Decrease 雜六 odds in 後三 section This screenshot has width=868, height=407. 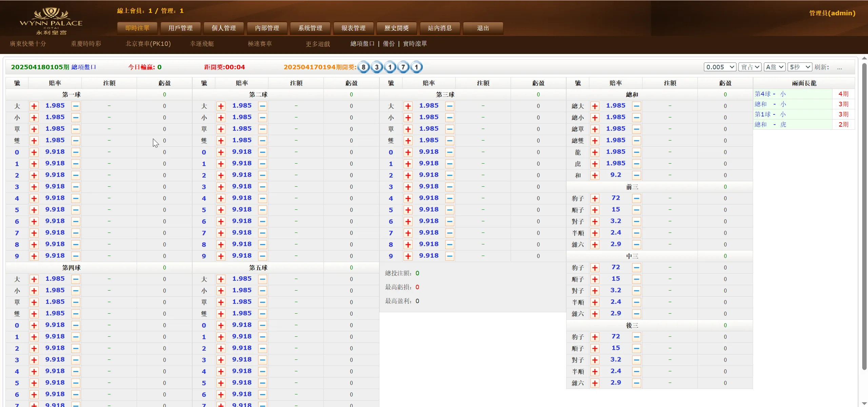click(636, 383)
